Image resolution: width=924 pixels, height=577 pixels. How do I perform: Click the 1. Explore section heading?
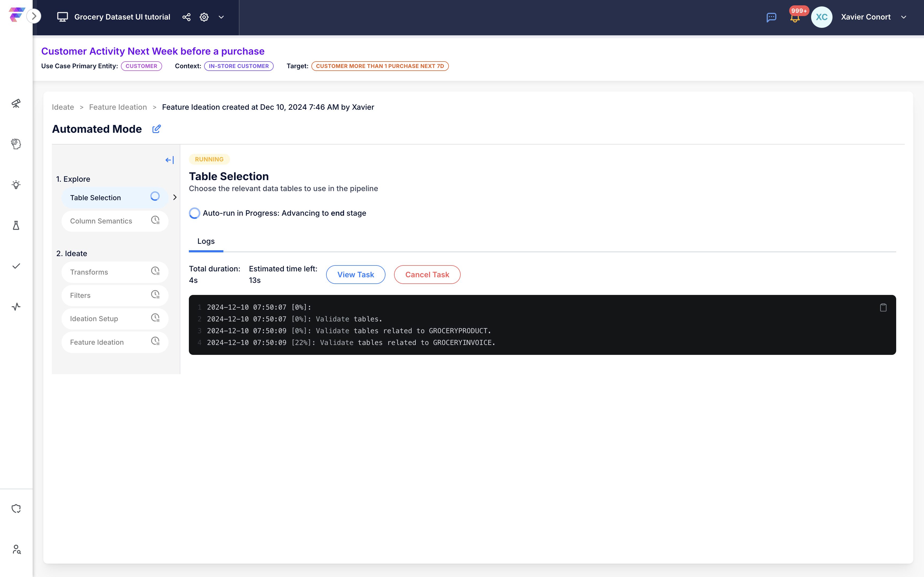(73, 179)
